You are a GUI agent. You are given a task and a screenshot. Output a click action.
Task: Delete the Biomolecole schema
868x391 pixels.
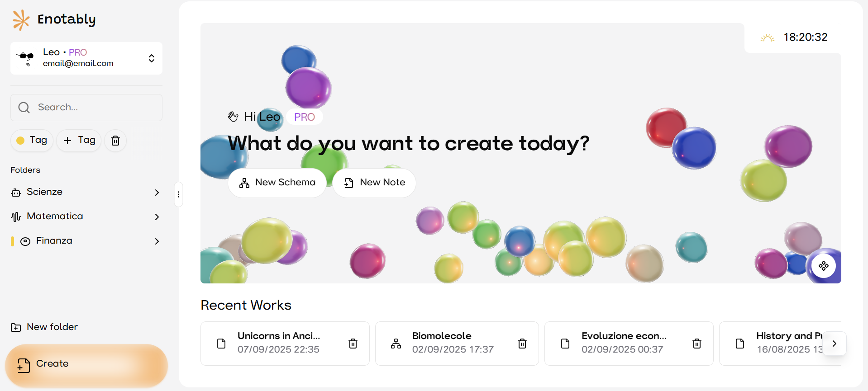(522, 344)
